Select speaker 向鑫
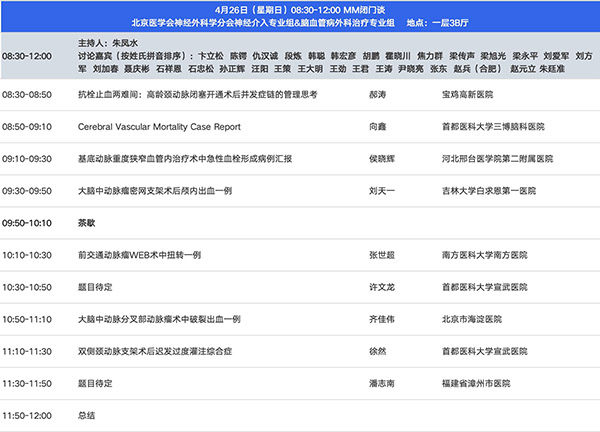 coord(377,126)
